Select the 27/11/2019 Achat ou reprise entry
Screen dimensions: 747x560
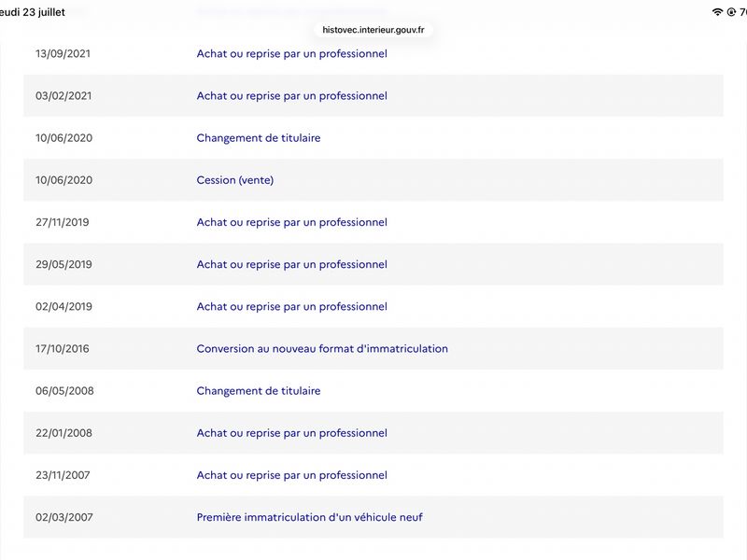[x=291, y=222]
